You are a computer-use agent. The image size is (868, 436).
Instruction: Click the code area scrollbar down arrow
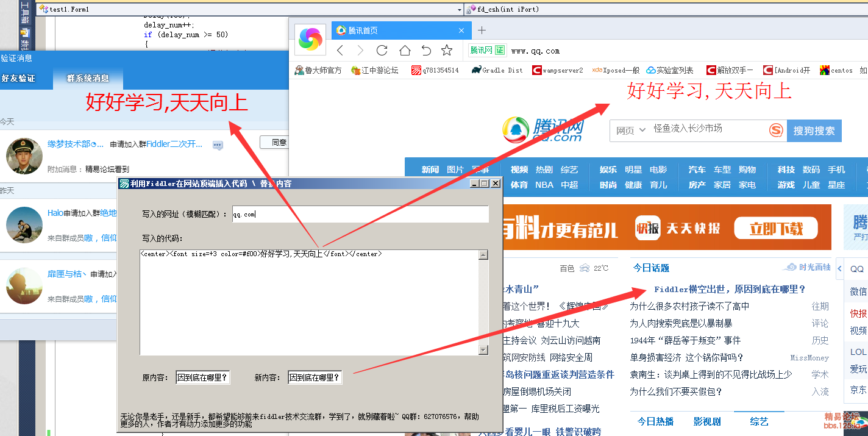pyautogui.click(x=483, y=350)
